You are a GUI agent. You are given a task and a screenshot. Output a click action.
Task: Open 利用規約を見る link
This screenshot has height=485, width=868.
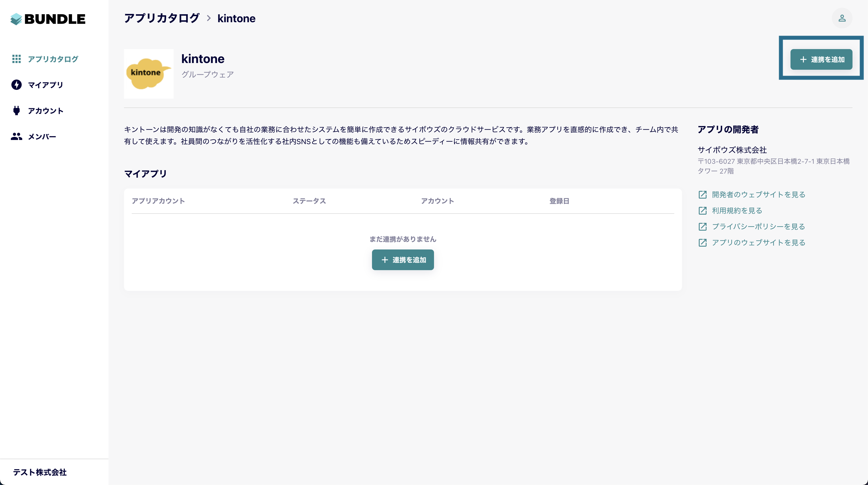pyautogui.click(x=737, y=210)
